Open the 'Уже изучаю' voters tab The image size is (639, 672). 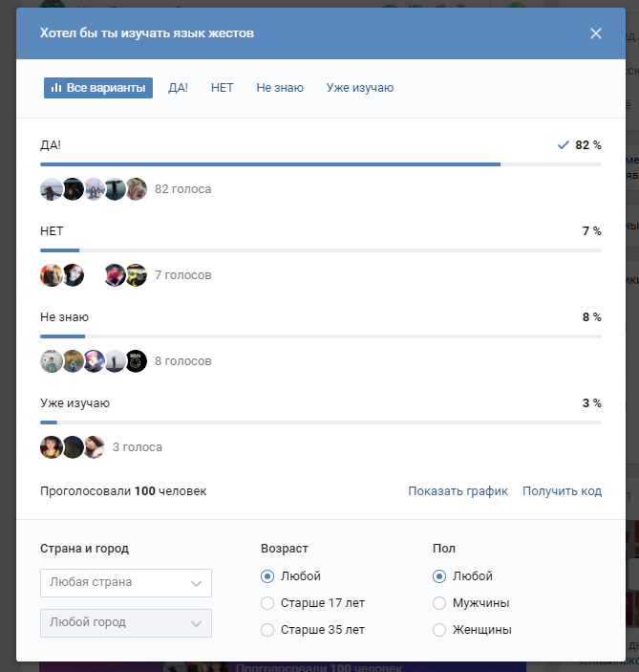click(x=359, y=88)
